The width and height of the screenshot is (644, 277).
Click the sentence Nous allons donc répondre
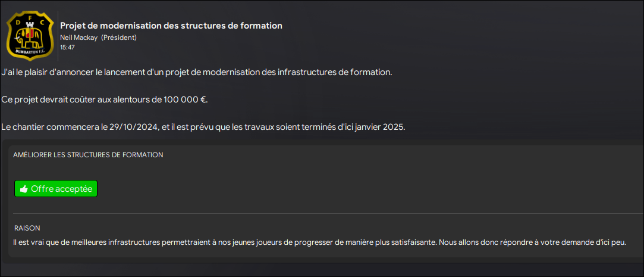[x=532, y=242]
